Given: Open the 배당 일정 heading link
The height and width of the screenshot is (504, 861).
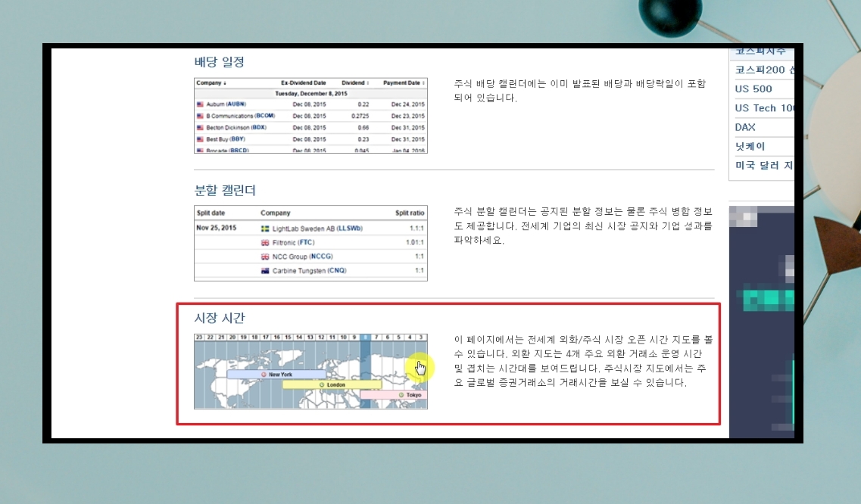Looking at the screenshot, I should tap(219, 61).
